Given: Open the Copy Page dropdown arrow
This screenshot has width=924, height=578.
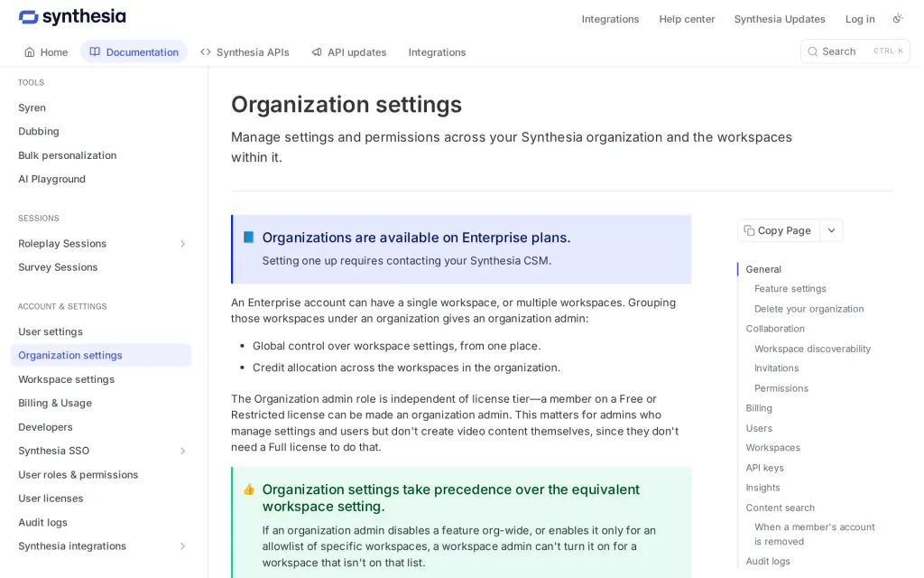Looking at the screenshot, I should 831,230.
